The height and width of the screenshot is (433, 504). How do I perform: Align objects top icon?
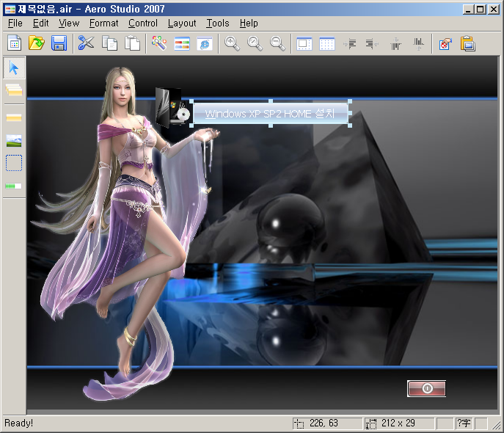(x=395, y=44)
